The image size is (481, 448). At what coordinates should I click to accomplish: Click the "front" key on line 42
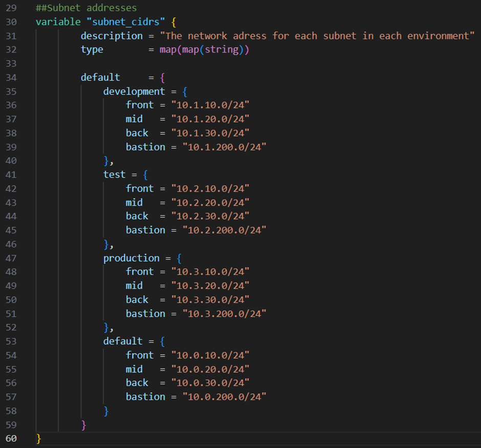[140, 188]
